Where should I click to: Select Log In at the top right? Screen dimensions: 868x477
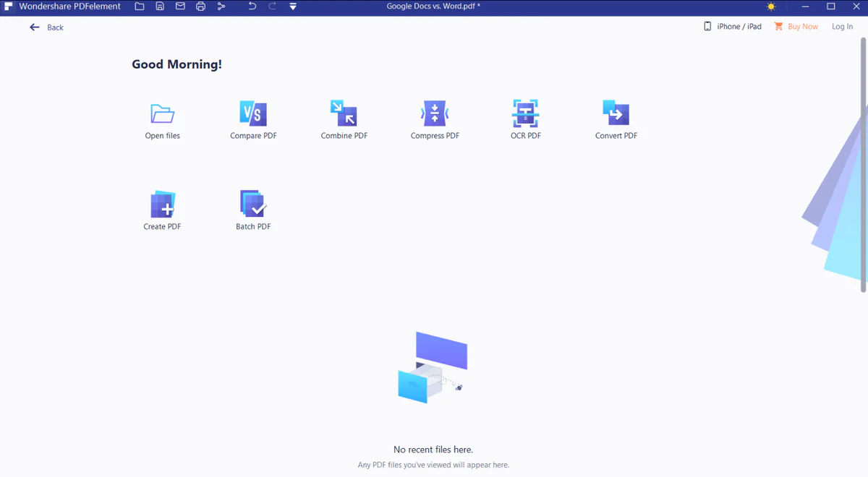(x=842, y=26)
